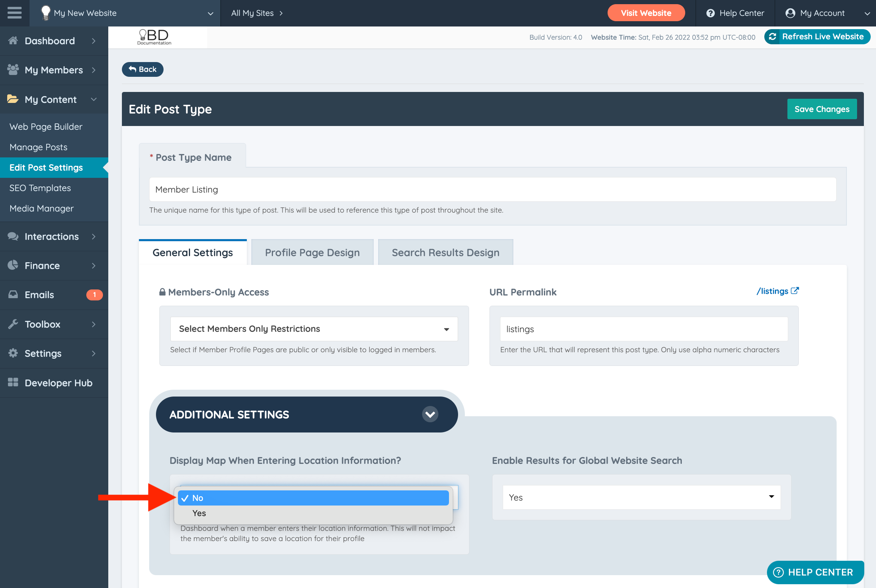This screenshot has width=876, height=588.
Task: Click the My Members people icon
Action: click(x=13, y=70)
